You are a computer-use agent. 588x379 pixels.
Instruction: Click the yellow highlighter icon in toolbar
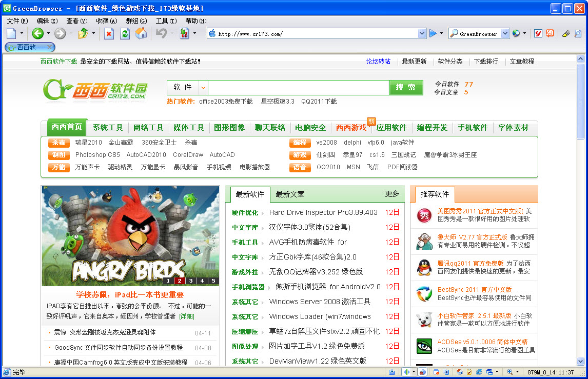click(x=565, y=33)
